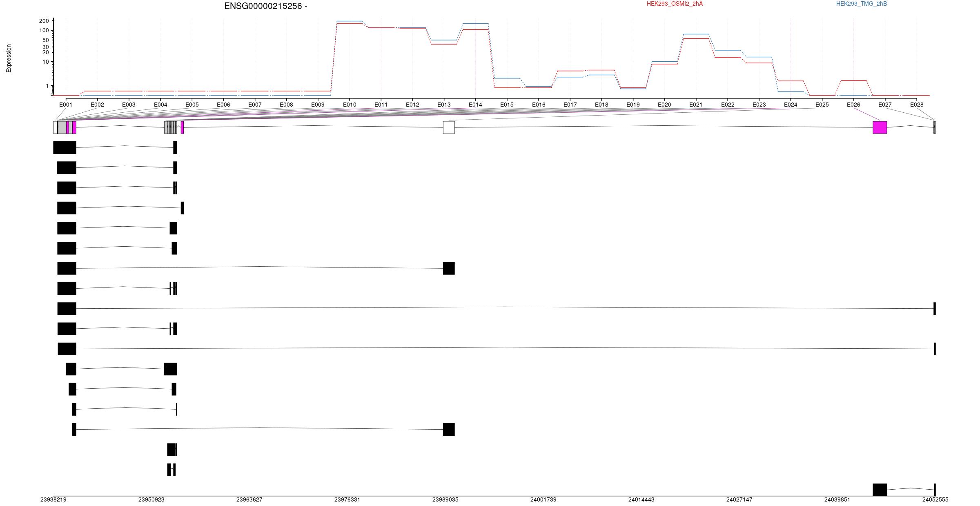The height and width of the screenshot is (506, 980).
Task: Click the blue E010 expression segment
Action: pyautogui.click(x=350, y=21)
